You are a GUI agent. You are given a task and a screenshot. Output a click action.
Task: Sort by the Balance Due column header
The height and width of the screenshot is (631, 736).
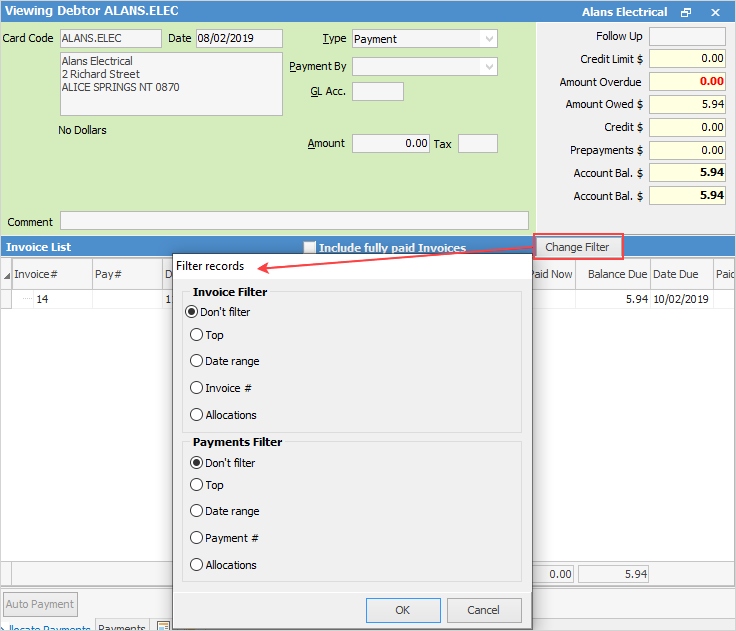[x=613, y=274]
